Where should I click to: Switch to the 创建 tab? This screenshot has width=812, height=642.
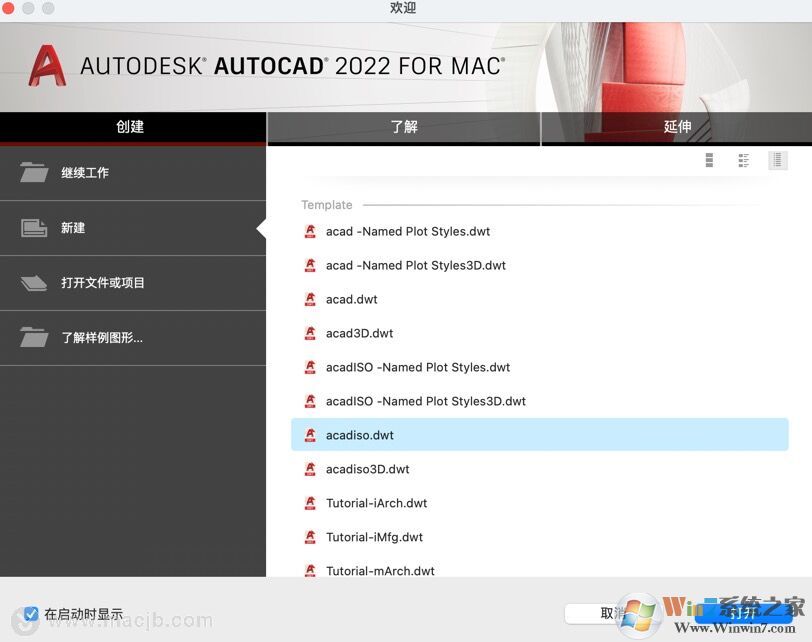click(x=133, y=127)
